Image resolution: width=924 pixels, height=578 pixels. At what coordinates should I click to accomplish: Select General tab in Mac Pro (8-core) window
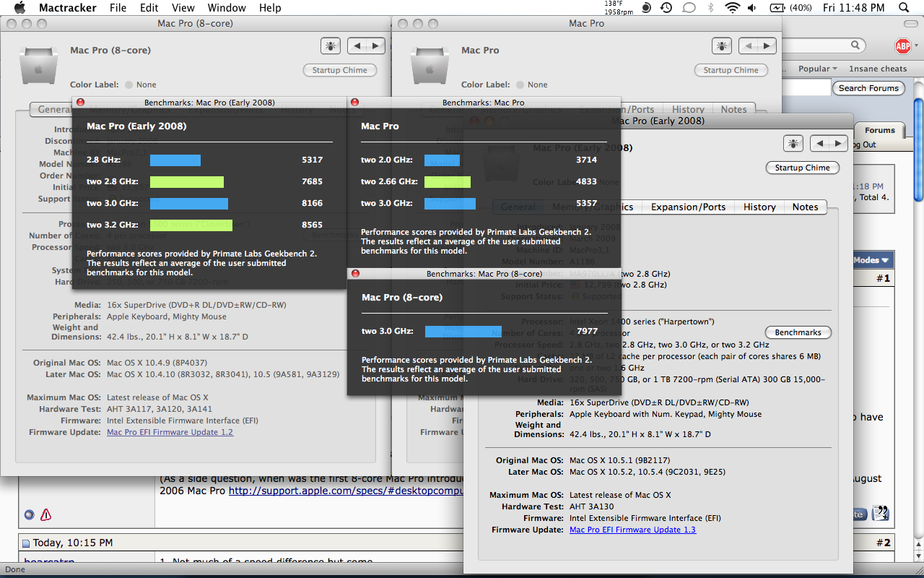pyautogui.click(x=54, y=110)
